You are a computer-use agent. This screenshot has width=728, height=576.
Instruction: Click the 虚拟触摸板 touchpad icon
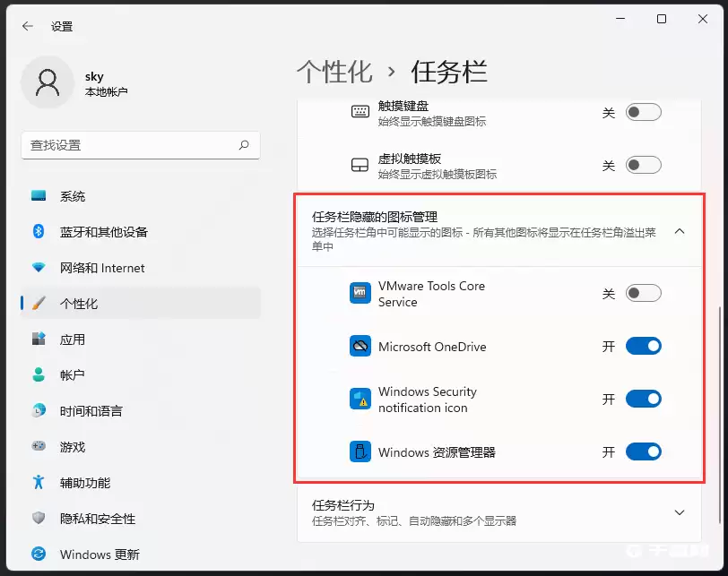click(x=360, y=165)
